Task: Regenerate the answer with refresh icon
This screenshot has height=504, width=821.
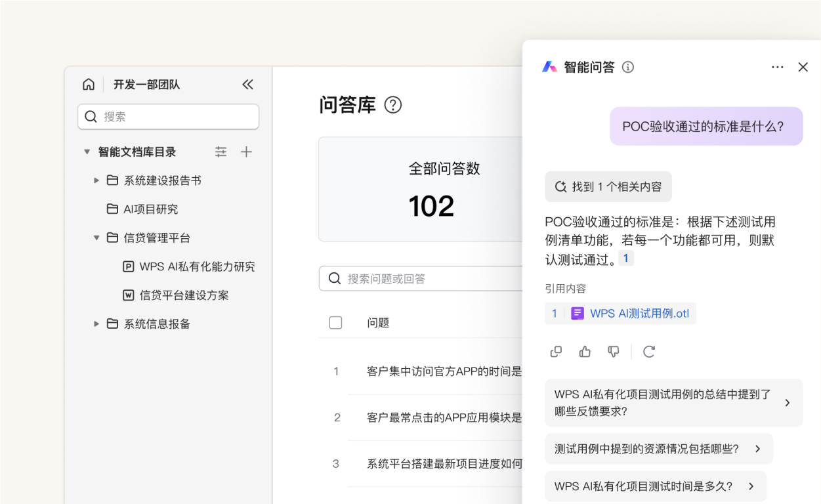Action: pyautogui.click(x=649, y=352)
